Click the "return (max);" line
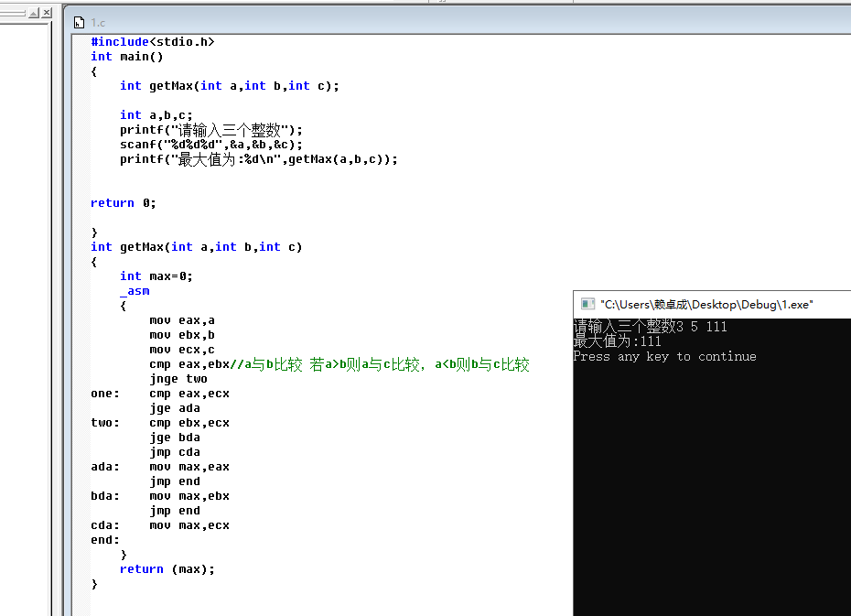Viewport: 851px width, 616px height. coord(167,569)
